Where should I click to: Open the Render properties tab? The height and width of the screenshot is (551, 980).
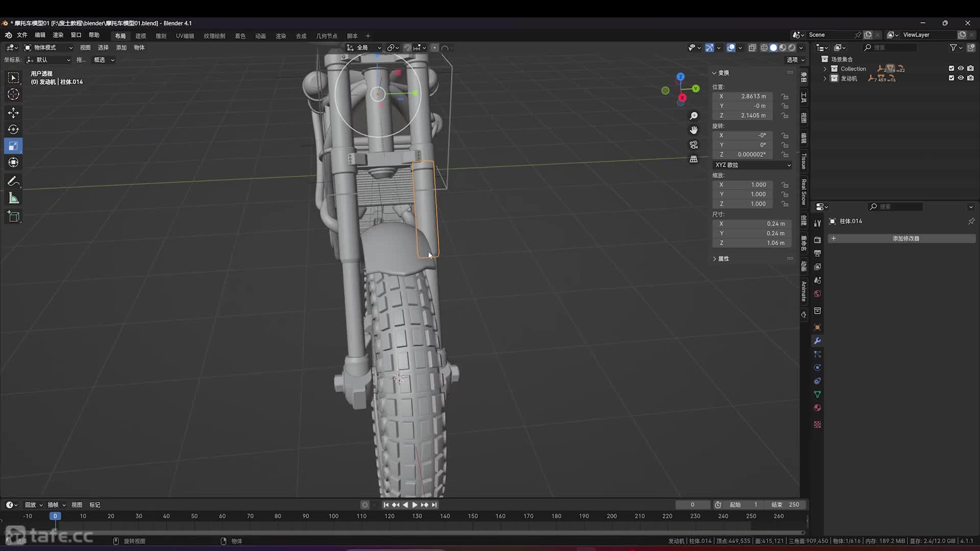click(x=817, y=240)
